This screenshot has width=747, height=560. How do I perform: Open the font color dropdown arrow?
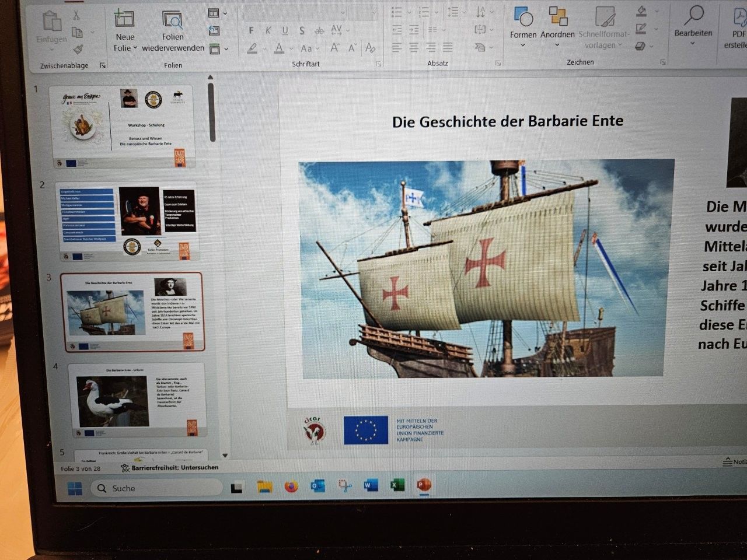pyautogui.click(x=291, y=48)
